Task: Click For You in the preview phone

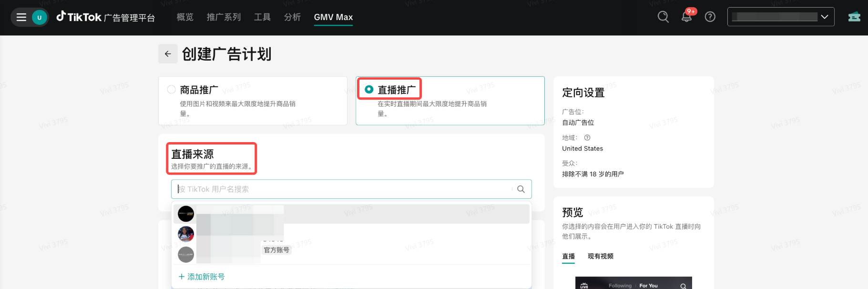Action: click(648, 286)
